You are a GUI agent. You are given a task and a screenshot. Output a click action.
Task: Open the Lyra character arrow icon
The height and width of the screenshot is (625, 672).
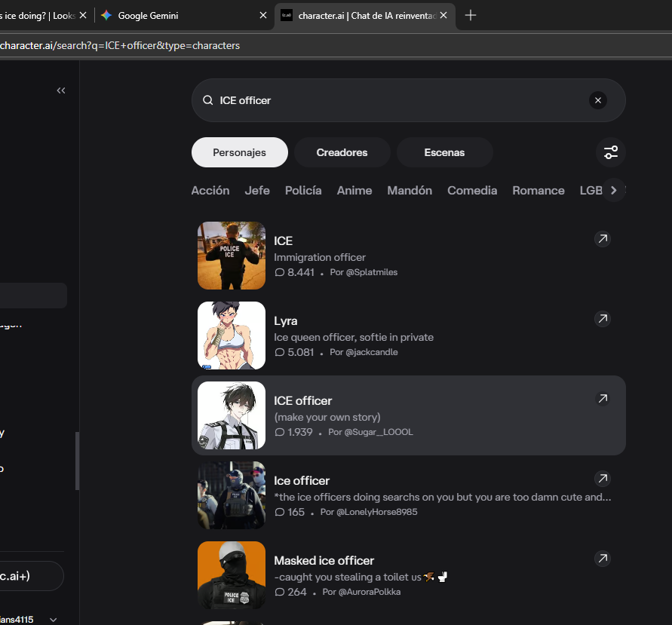coord(602,319)
